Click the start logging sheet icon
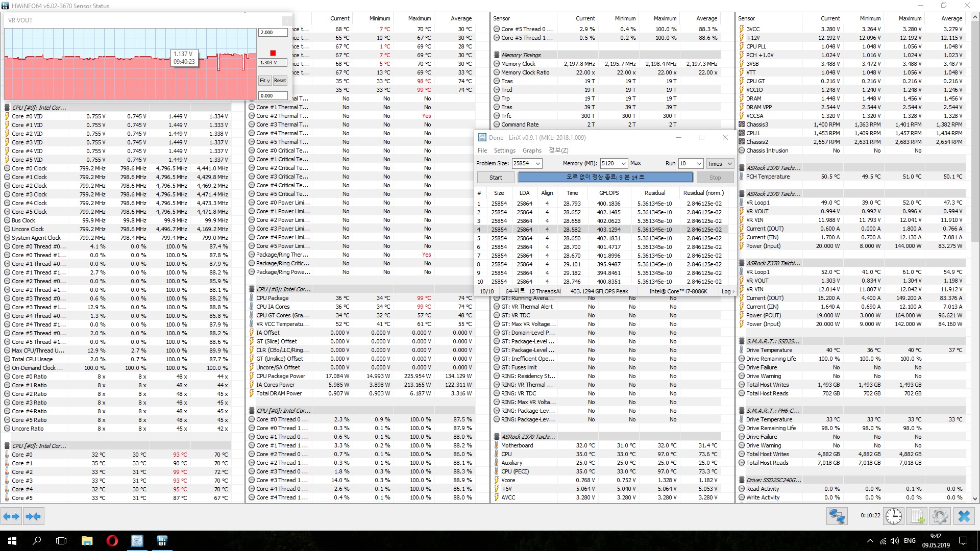This screenshot has width=980, height=551. 917,516
